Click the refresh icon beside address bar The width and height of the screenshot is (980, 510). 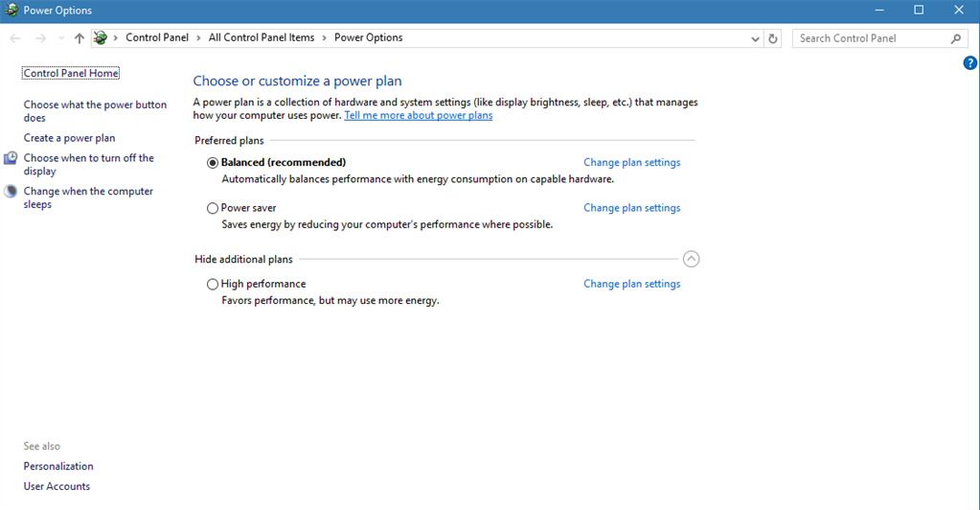coord(774,38)
